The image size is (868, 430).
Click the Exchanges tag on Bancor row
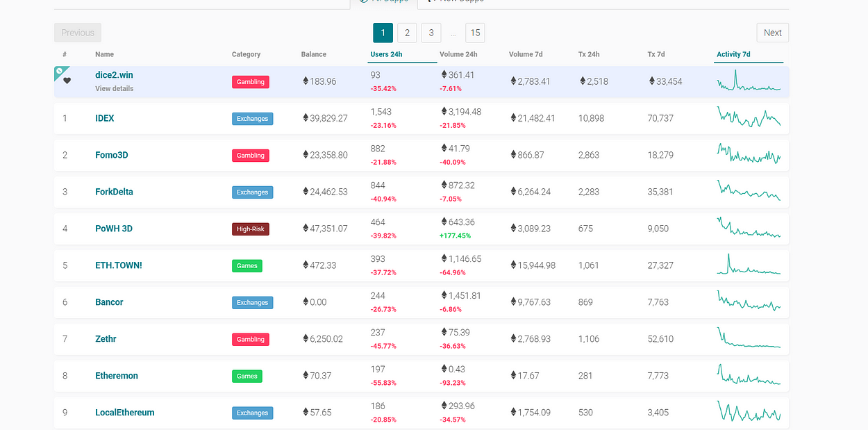(253, 303)
